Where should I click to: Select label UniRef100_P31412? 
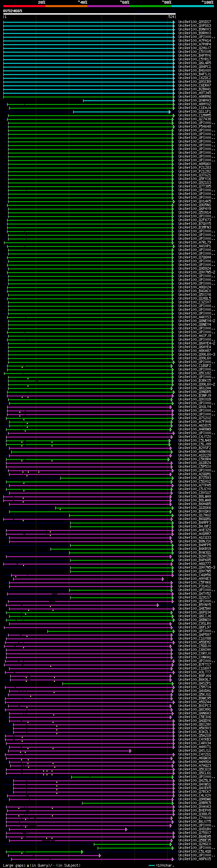pos(195,586)
